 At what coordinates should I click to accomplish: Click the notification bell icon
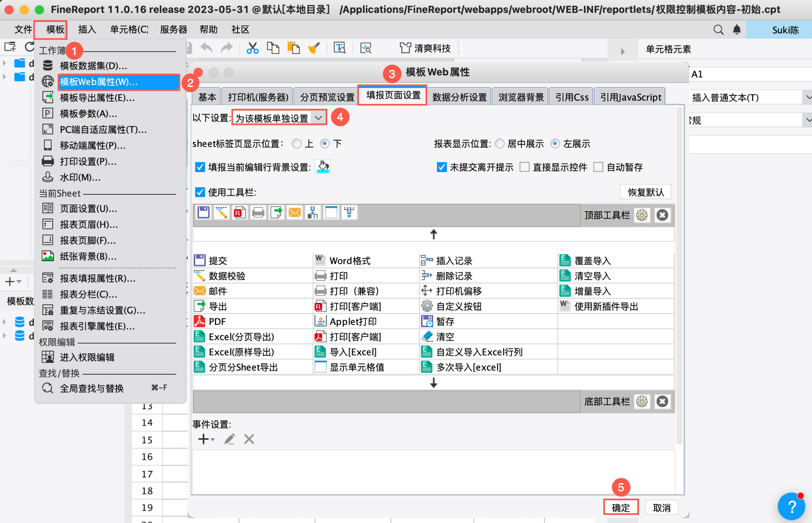(x=736, y=30)
